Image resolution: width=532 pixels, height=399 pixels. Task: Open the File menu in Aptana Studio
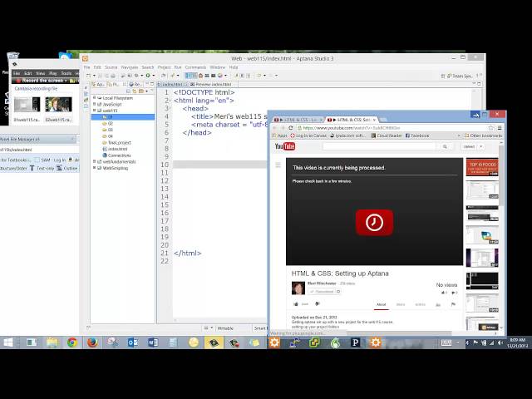tap(86, 67)
